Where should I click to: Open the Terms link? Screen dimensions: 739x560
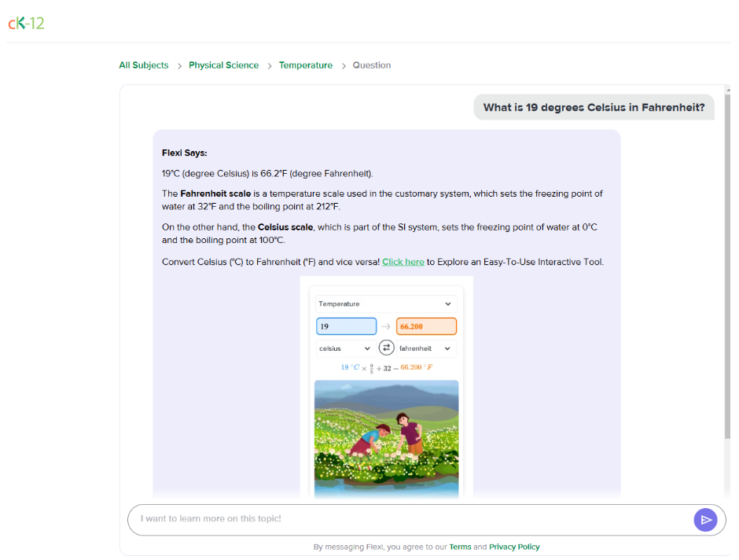460,547
